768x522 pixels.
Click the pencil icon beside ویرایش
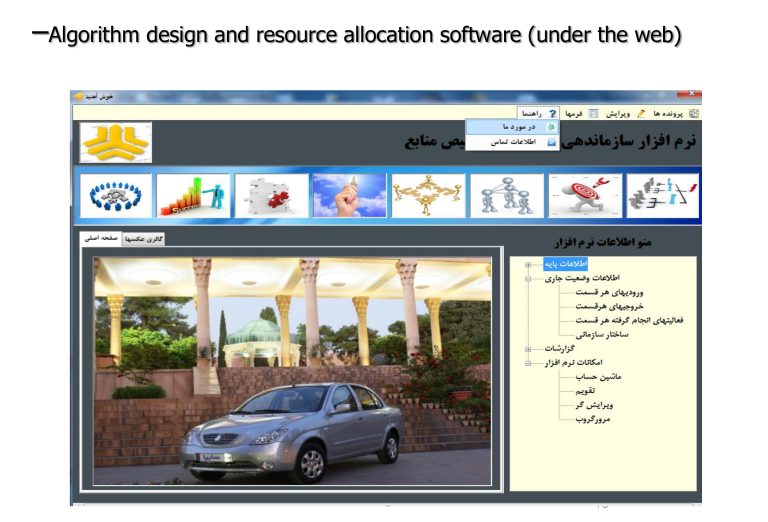click(x=641, y=114)
